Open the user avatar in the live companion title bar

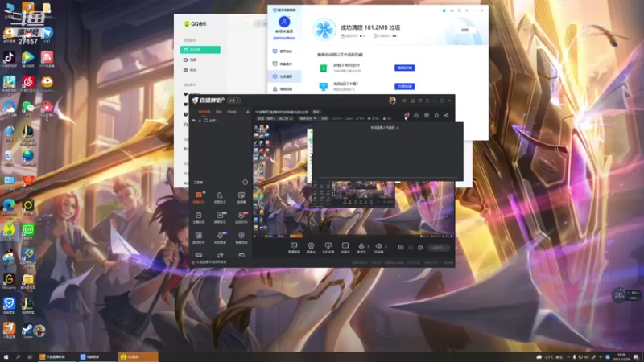point(392,101)
